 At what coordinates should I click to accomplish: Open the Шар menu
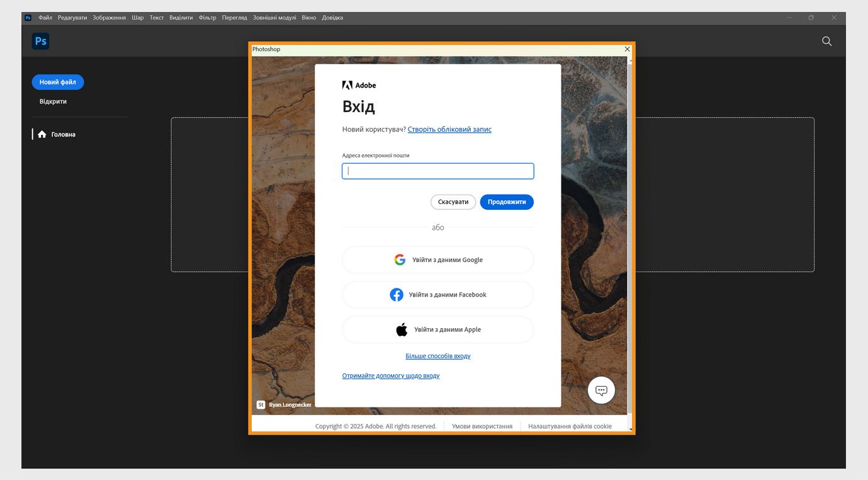[x=138, y=18]
